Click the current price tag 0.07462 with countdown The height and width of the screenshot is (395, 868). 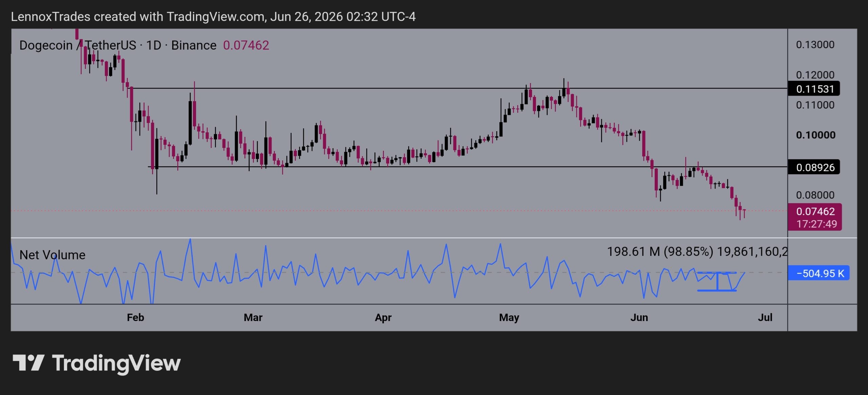coord(815,217)
